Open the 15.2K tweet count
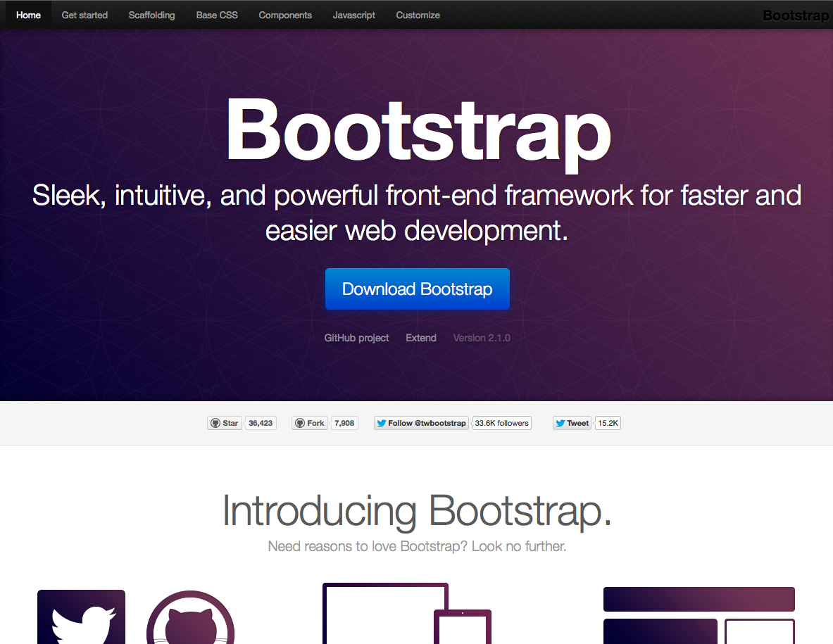Viewport: 833px width, 644px height. click(608, 423)
